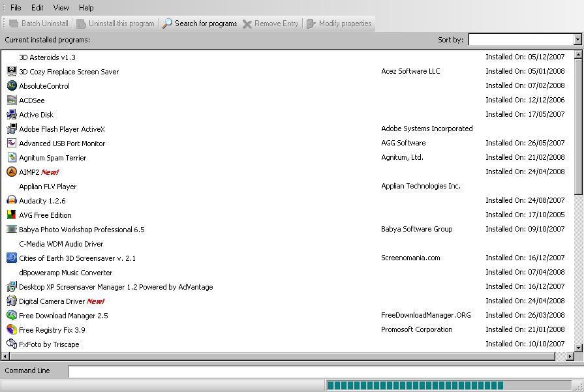
Task: Open the Sort by dropdown arrow
Action: pyautogui.click(x=577, y=39)
